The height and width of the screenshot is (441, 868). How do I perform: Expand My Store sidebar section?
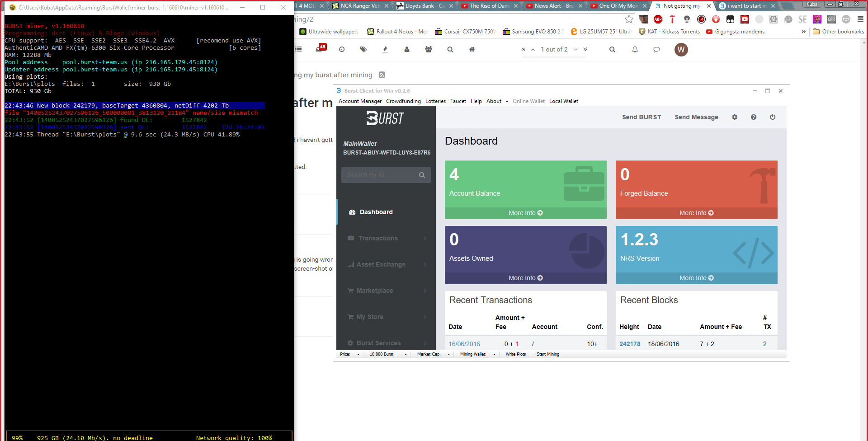386,317
